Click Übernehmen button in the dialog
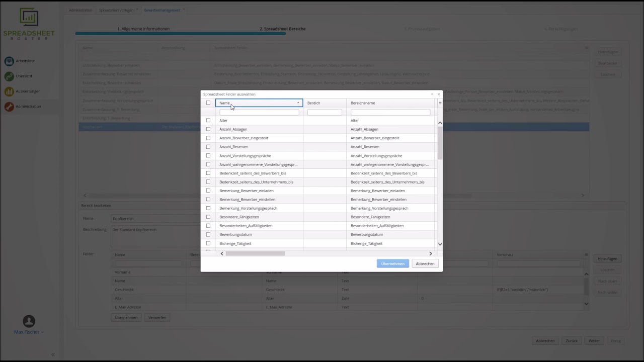Viewport: 644px width, 362px height. (392, 263)
